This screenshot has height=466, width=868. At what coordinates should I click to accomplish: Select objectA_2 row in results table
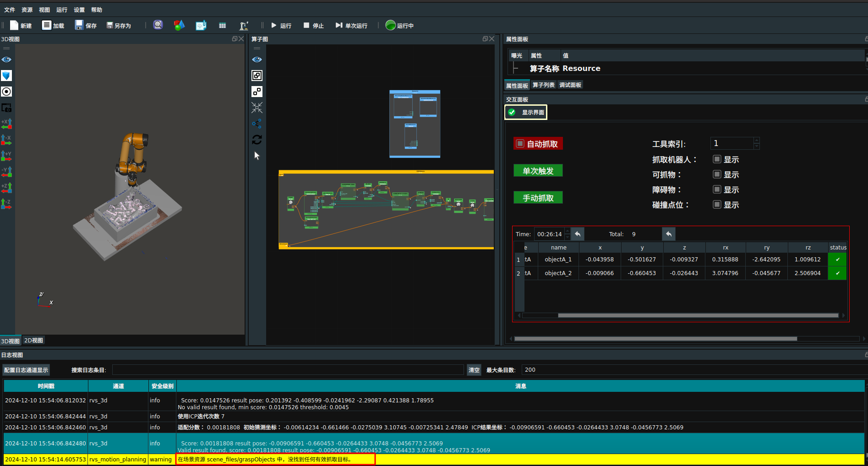tap(681, 273)
